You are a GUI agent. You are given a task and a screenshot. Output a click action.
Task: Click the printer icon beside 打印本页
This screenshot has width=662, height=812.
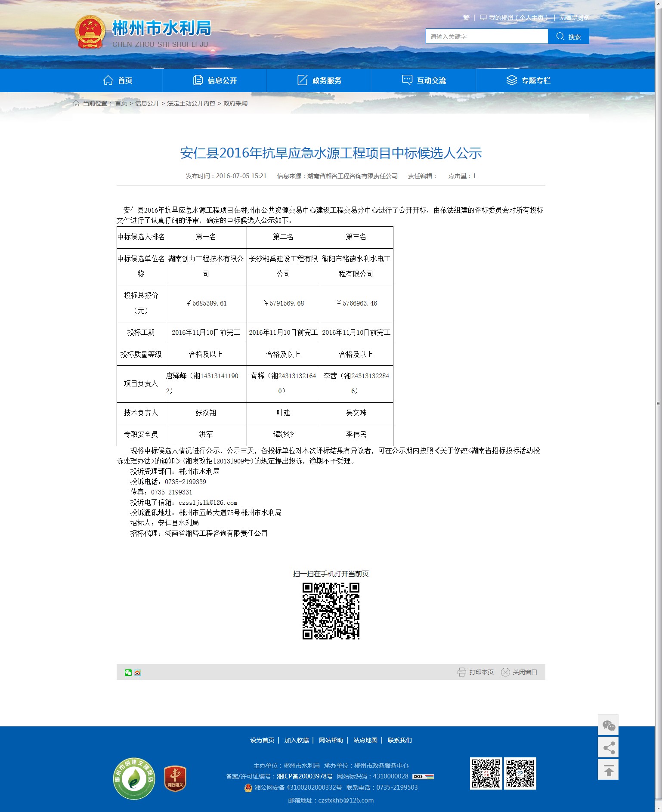tap(462, 672)
